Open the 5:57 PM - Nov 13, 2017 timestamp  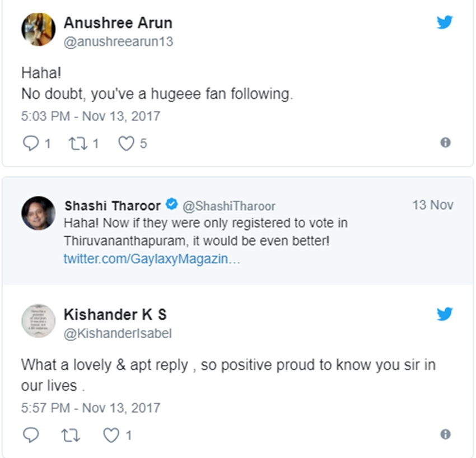(x=91, y=408)
